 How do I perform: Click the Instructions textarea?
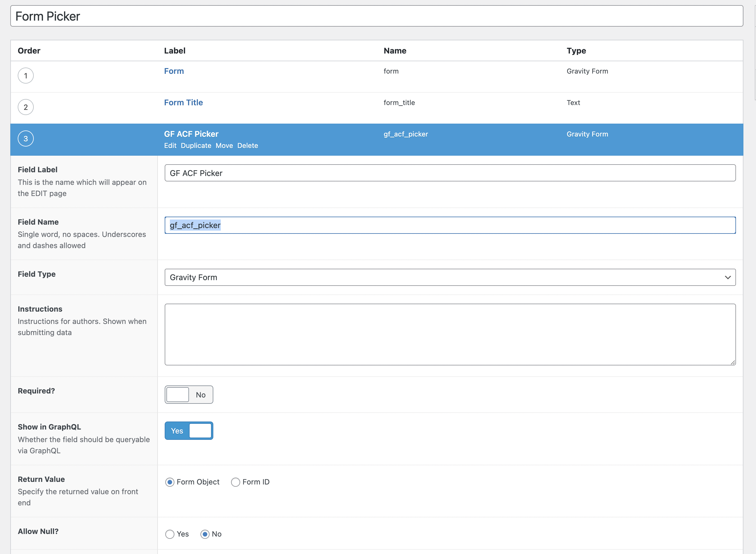tap(450, 334)
